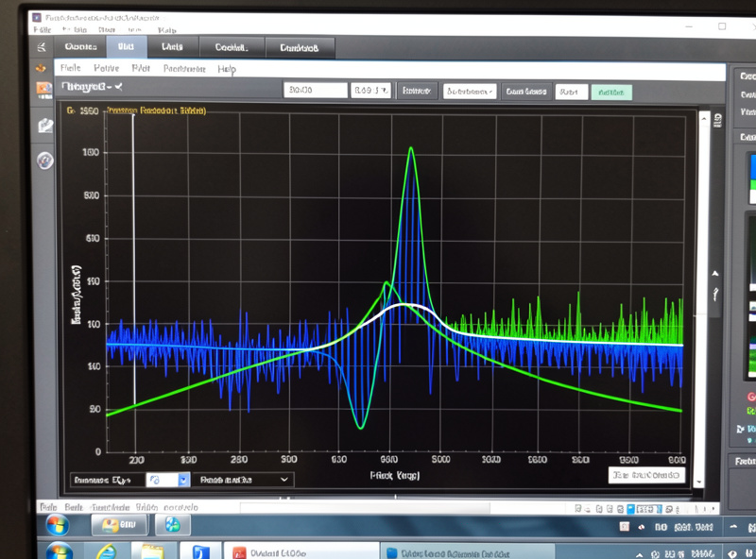Click the vertical white cursor line on the chart
This screenshot has height=559, width=756.
click(134, 261)
